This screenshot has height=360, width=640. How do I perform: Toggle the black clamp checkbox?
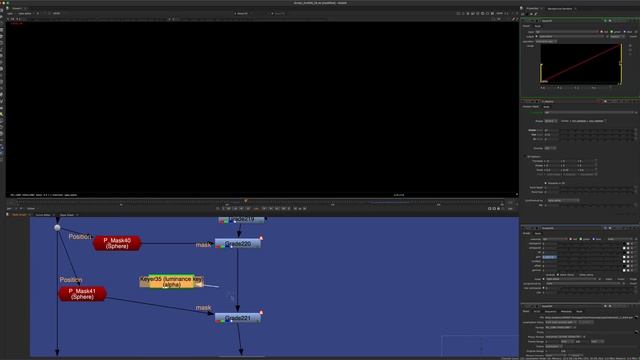558,275
